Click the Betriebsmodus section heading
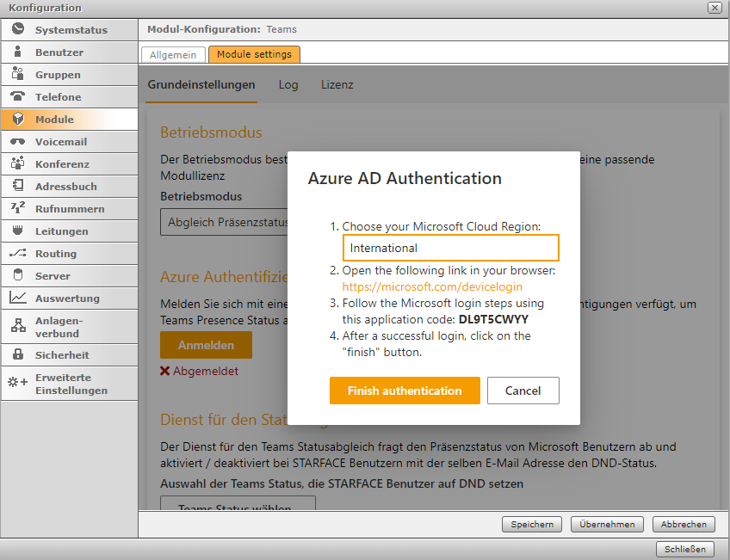Image resolution: width=730 pixels, height=560 pixels. click(211, 132)
